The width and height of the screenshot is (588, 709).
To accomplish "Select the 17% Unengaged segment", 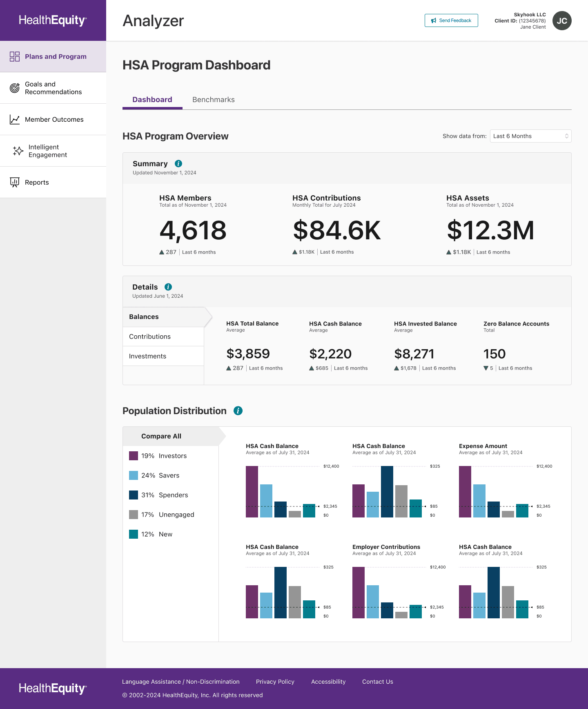I will pos(171,515).
